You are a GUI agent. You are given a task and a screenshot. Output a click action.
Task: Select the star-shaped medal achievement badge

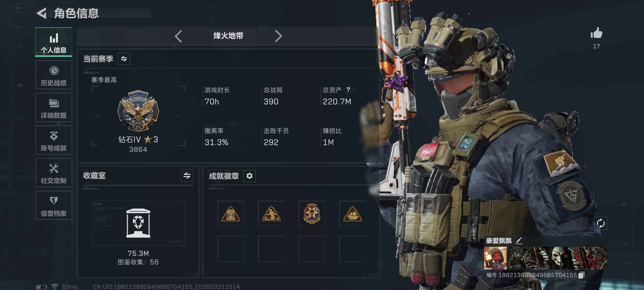[312, 214]
